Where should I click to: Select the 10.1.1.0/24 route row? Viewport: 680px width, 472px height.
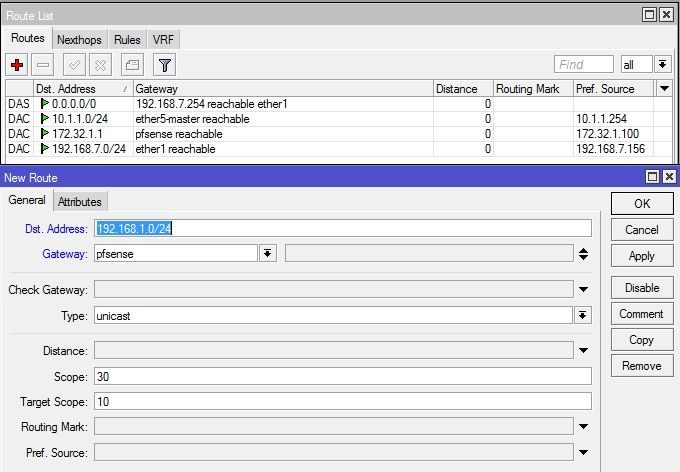click(x=338, y=118)
